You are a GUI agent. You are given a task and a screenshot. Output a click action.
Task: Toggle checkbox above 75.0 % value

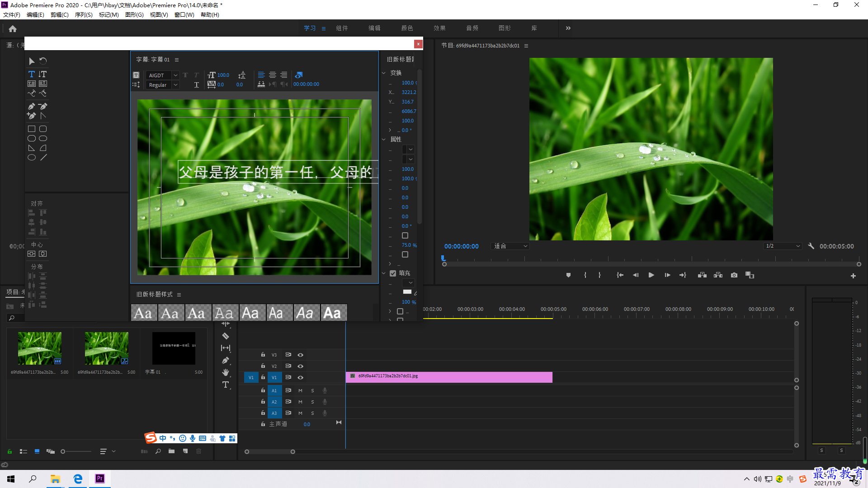pos(405,235)
